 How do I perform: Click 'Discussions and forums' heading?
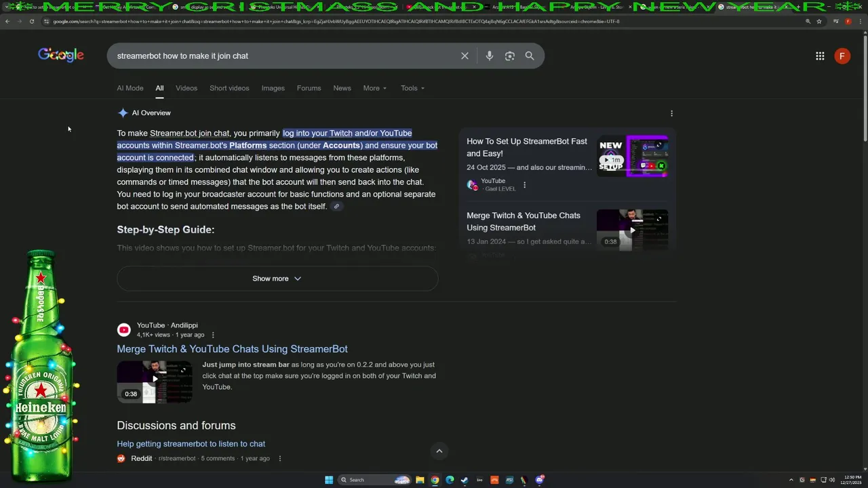point(176,426)
